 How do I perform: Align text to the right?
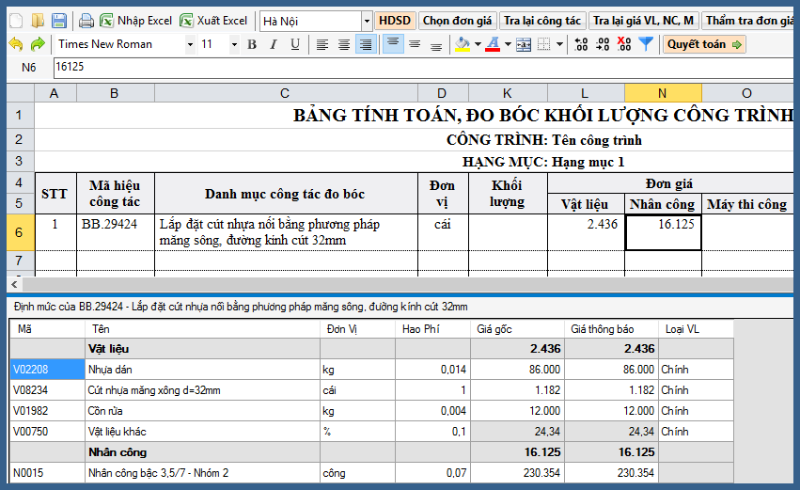click(366, 44)
